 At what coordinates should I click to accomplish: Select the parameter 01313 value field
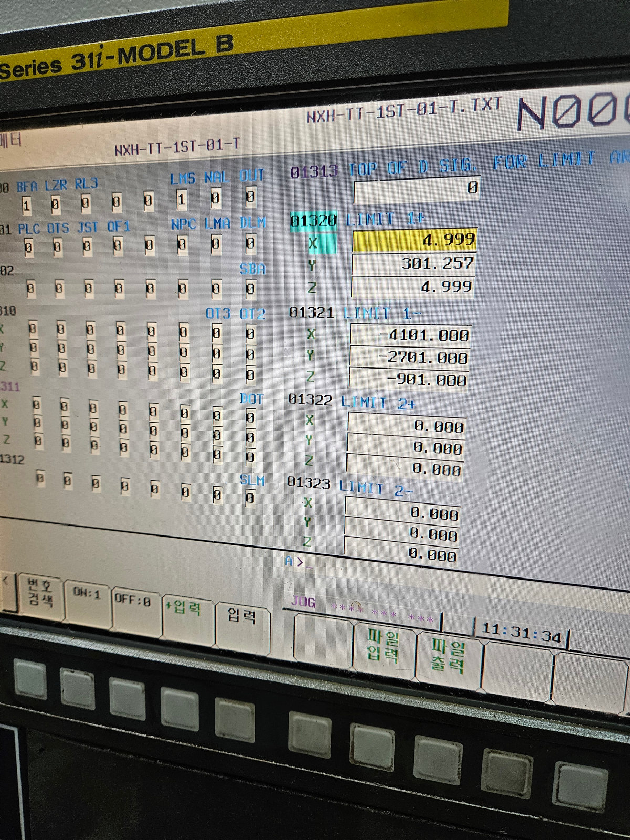pyautogui.click(x=417, y=188)
